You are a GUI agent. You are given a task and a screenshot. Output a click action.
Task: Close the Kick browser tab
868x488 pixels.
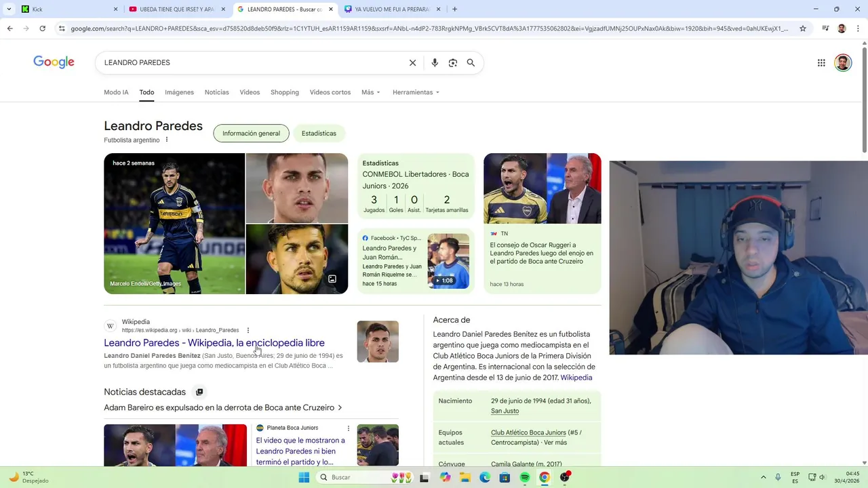[115, 9]
